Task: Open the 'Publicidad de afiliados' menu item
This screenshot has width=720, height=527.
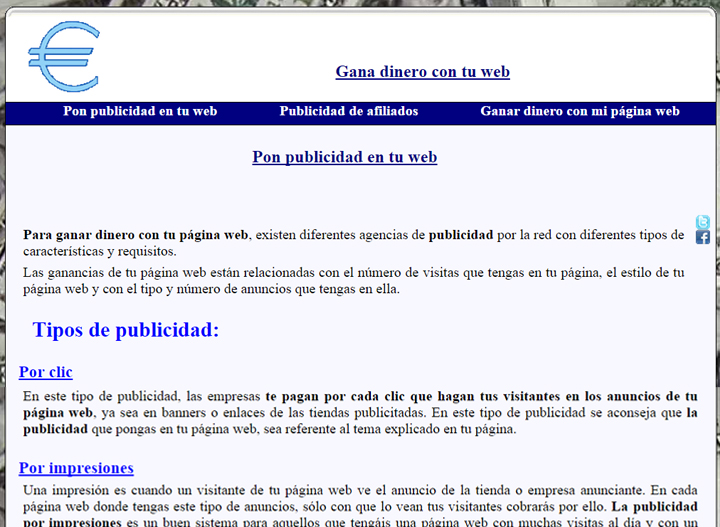Action: pos(348,111)
